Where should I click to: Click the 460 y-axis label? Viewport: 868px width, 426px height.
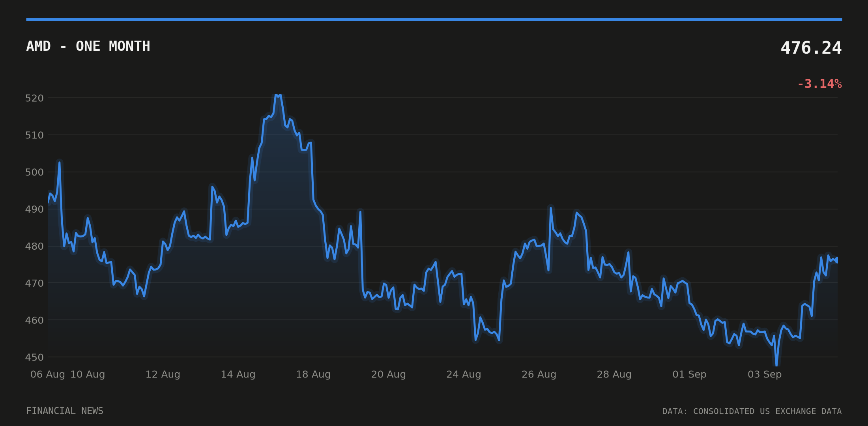pyautogui.click(x=34, y=320)
